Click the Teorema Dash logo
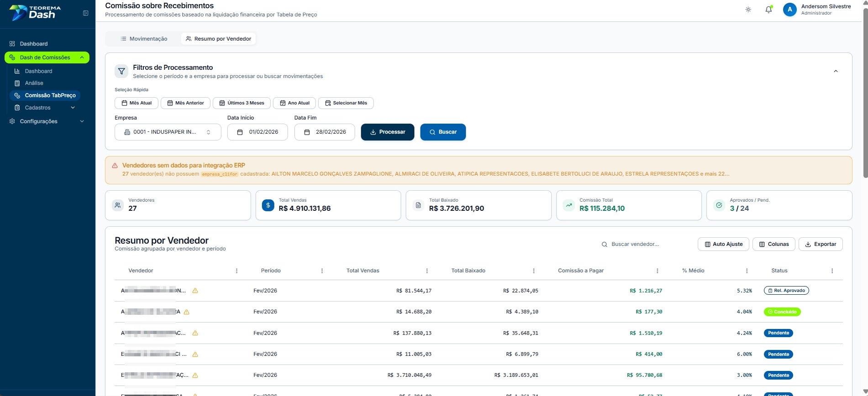The height and width of the screenshot is (396, 868). (x=35, y=13)
